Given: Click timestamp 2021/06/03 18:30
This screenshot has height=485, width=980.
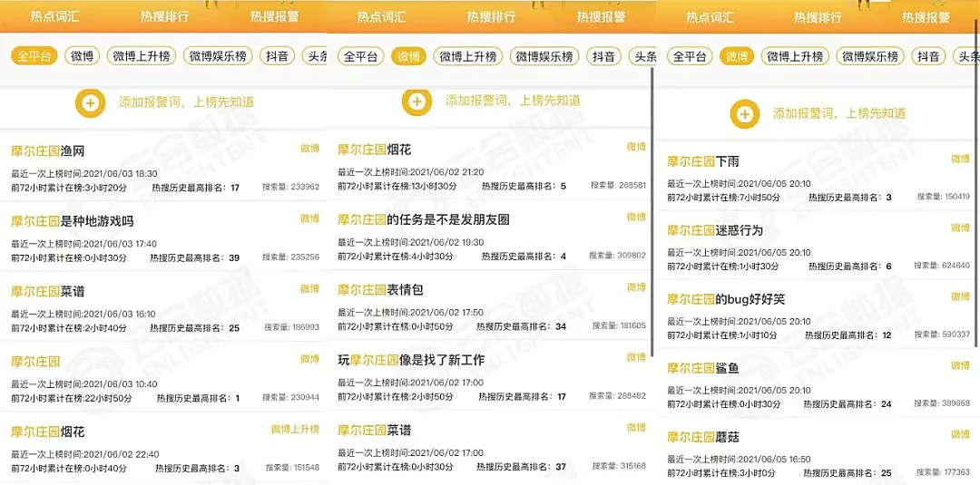Looking at the screenshot, I should click(x=120, y=173).
